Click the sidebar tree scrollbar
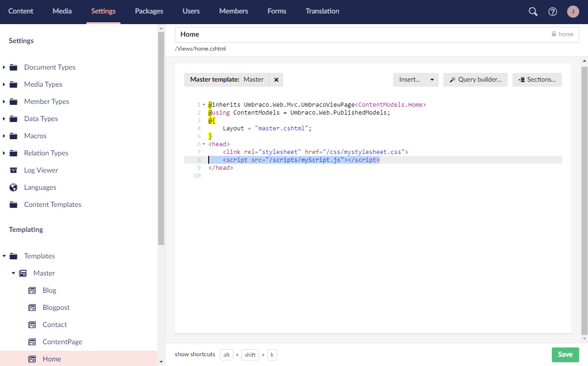The height and width of the screenshot is (366, 588). [161, 138]
